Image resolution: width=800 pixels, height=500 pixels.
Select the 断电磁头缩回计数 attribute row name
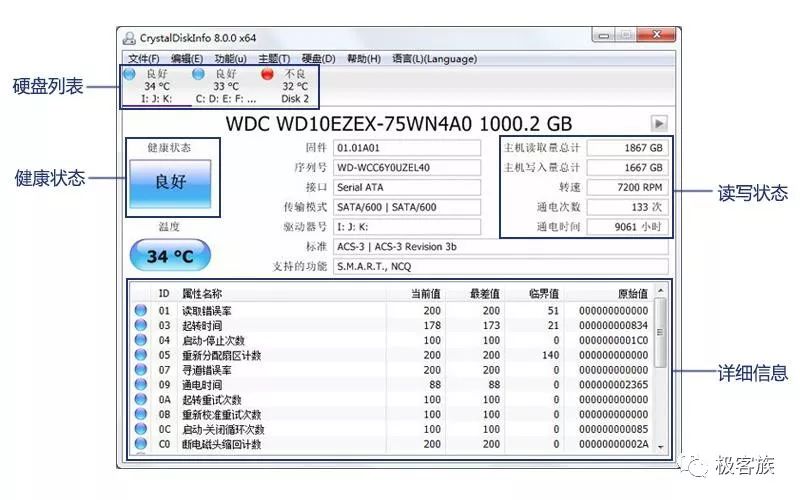[x=221, y=444]
